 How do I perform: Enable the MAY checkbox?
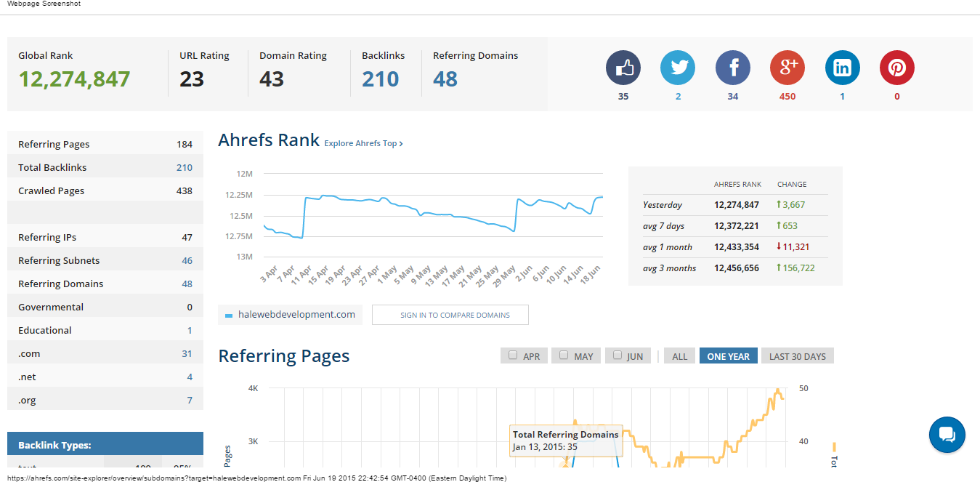[564, 356]
